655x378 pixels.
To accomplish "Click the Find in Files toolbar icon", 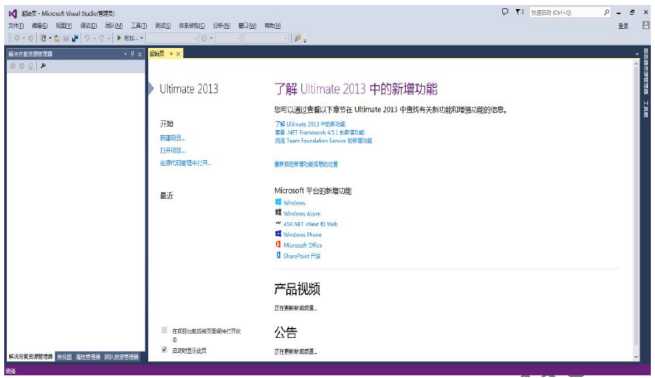I will (x=298, y=38).
